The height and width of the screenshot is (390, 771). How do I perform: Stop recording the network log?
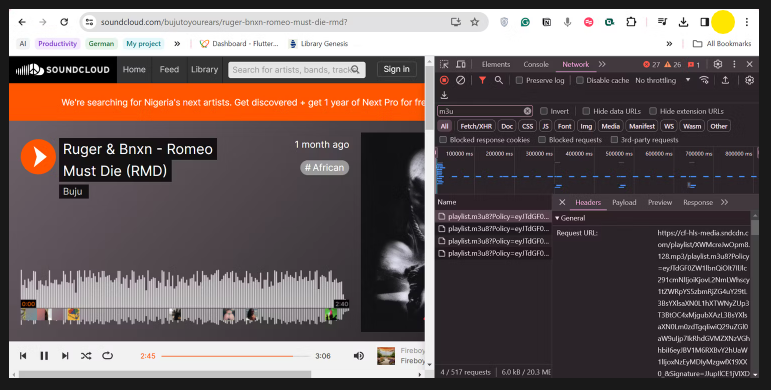pyautogui.click(x=445, y=80)
